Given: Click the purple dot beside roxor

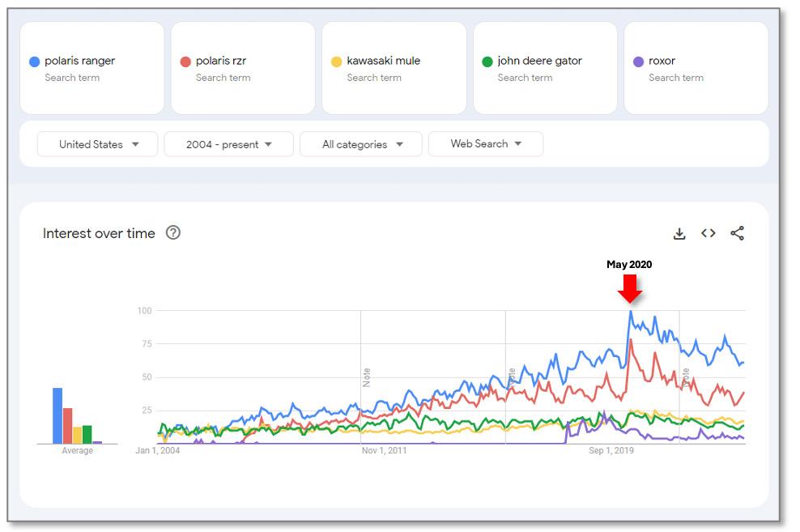Looking at the screenshot, I should pos(638,62).
